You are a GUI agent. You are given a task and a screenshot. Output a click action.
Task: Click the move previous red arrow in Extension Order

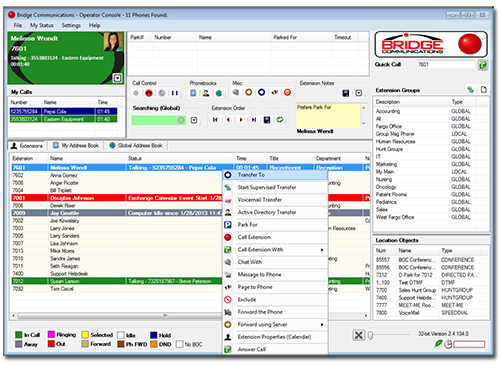point(228,120)
